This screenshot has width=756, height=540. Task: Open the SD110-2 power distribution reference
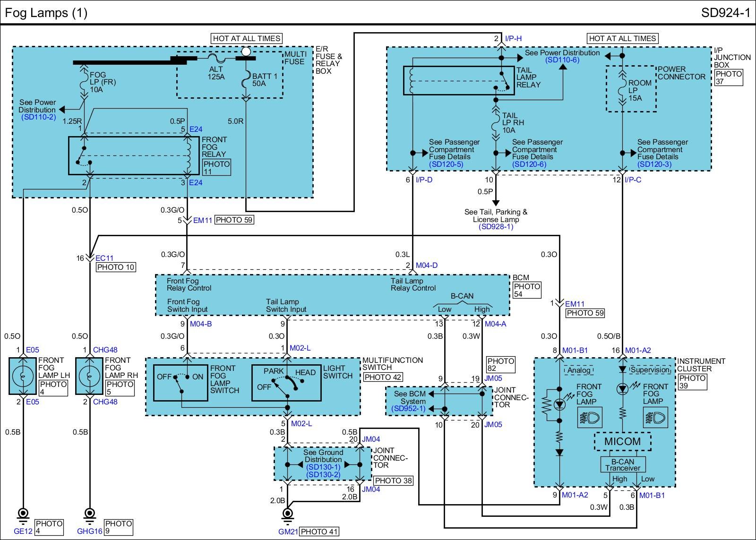[38, 117]
